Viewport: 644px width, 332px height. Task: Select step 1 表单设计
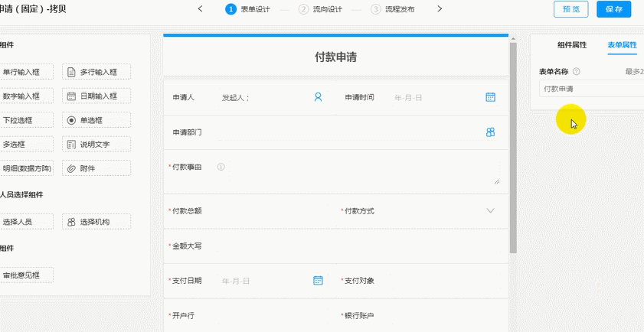tap(247, 9)
